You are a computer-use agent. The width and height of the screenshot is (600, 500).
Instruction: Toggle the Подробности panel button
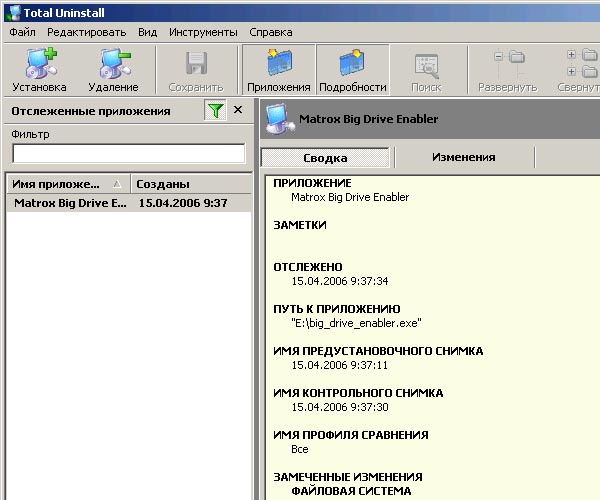pos(353,70)
